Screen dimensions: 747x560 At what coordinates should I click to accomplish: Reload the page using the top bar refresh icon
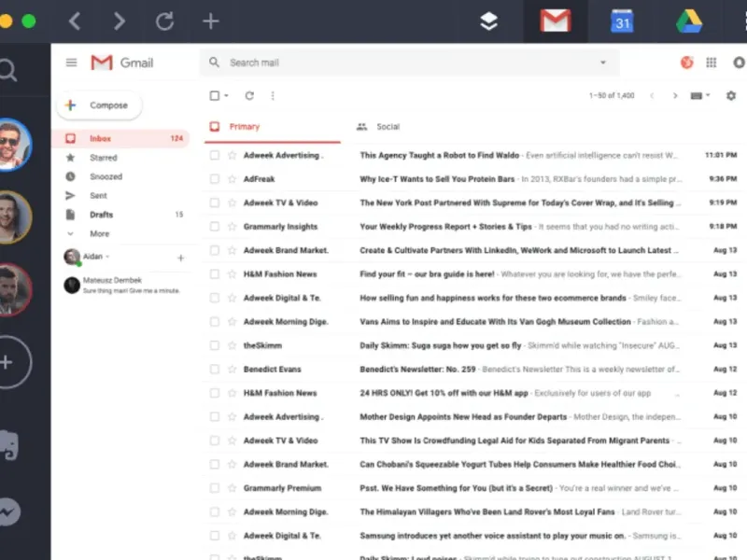pos(165,21)
